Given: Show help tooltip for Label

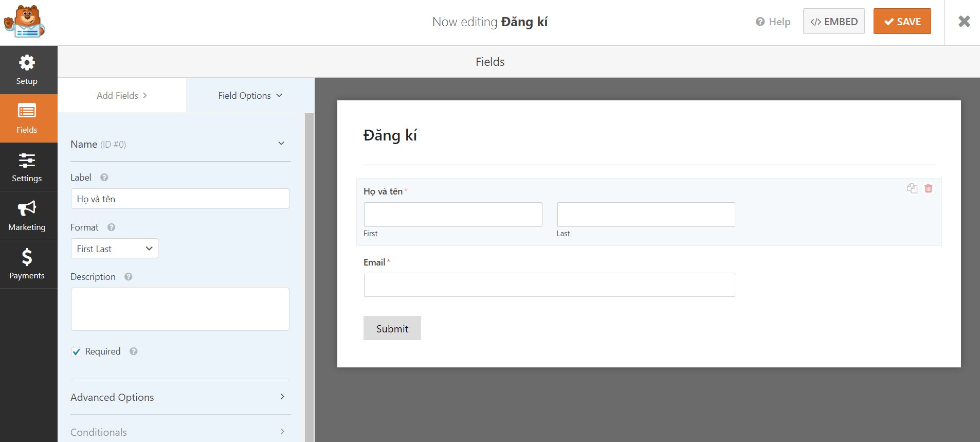Looking at the screenshot, I should click(104, 178).
